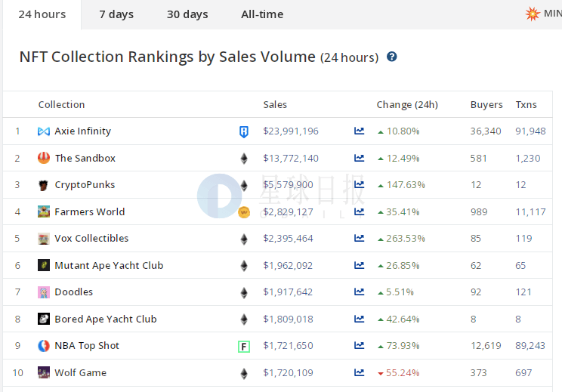
Task: Open the help question mark icon beside the title
Action: 391,57
